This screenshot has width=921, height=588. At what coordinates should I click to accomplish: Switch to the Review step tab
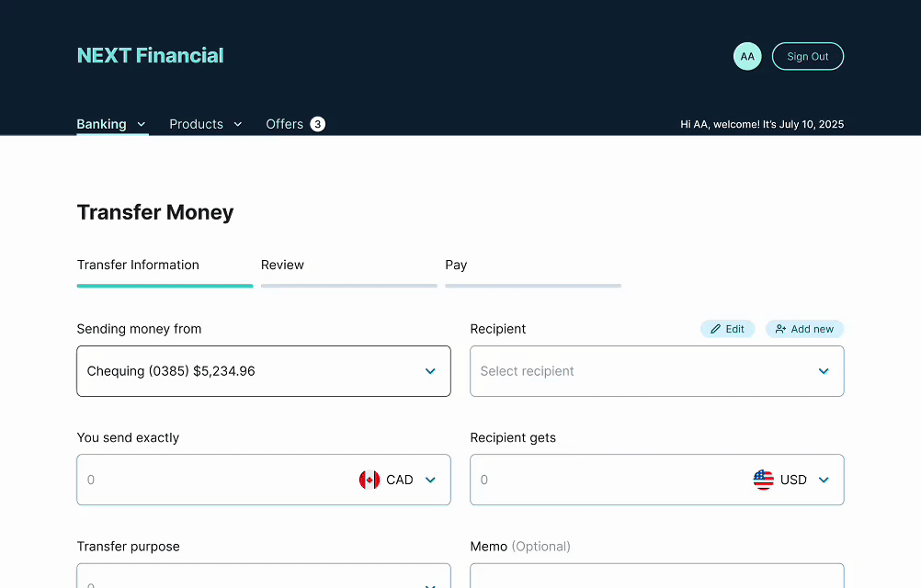pyautogui.click(x=282, y=265)
